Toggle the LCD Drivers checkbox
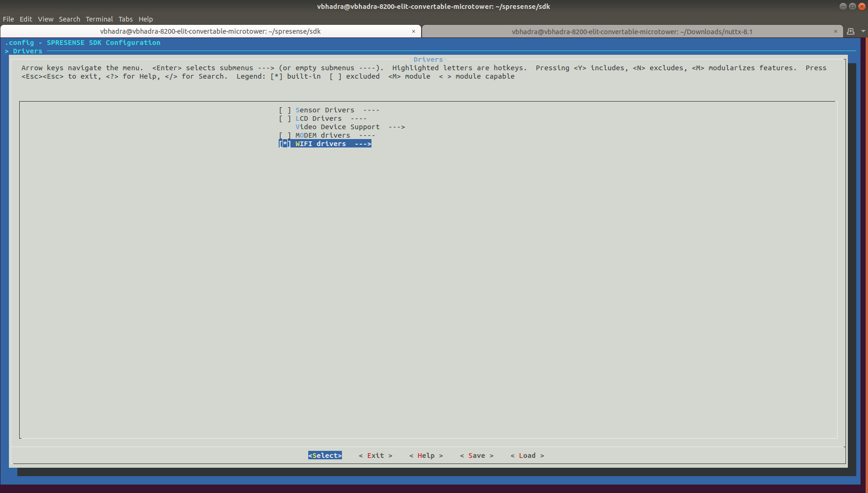This screenshot has width=868, height=493. coord(285,118)
